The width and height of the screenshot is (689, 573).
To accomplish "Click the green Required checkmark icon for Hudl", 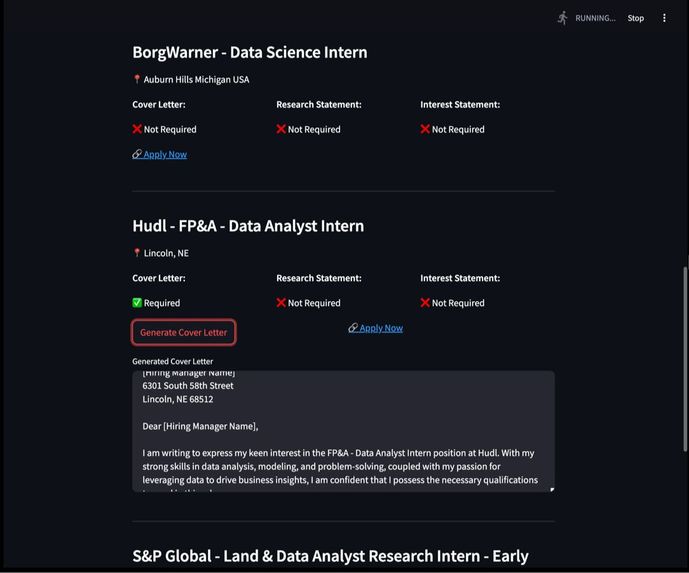I will click(x=137, y=303).
